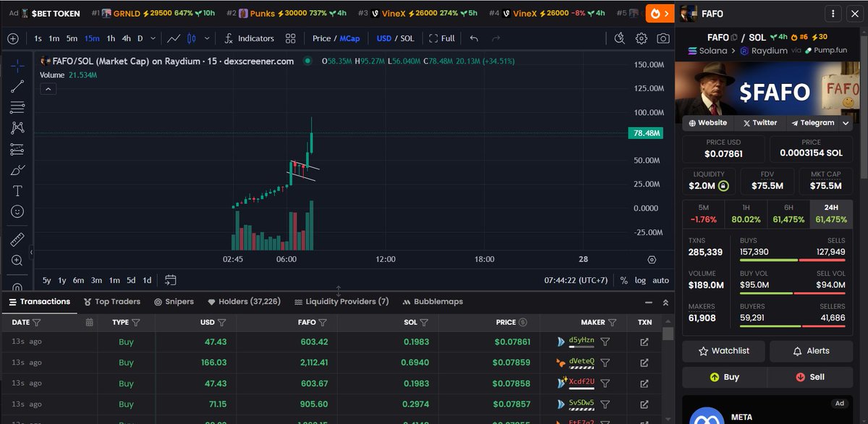This screenshot has height=424, width=868.
Task: Select the Text annotation tool
Action: point(17,191)
